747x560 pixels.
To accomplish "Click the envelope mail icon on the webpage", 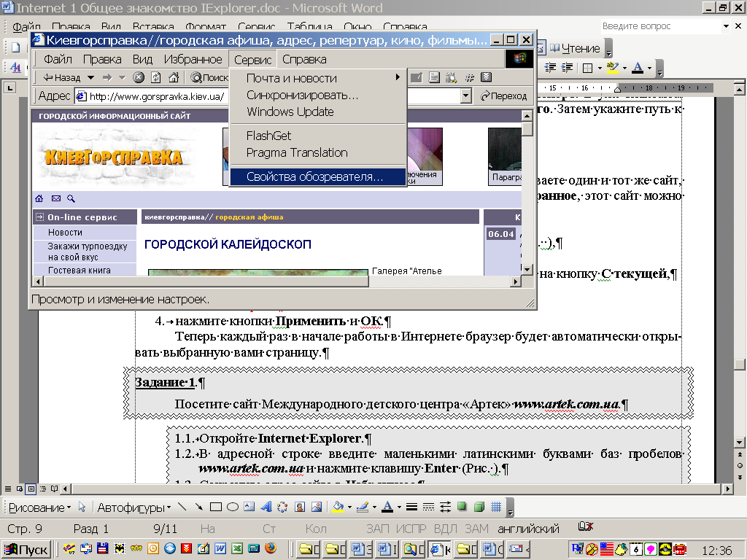I will tap(56, 198).
